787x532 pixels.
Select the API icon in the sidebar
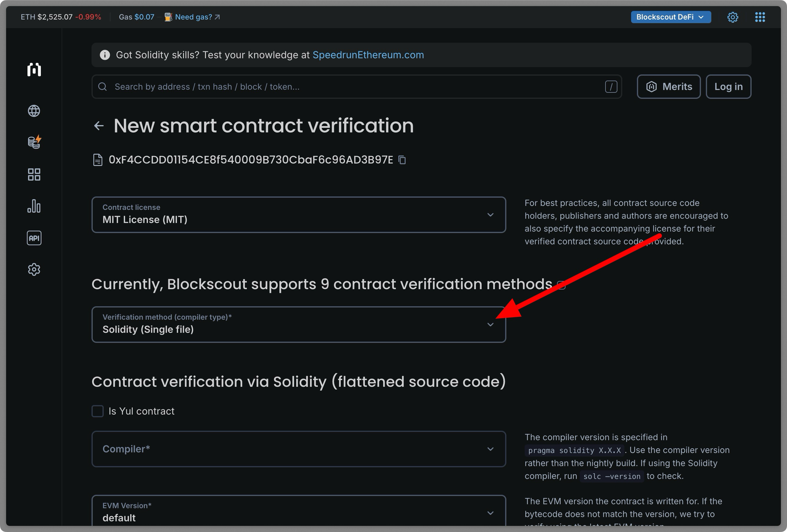coord(34,238)
